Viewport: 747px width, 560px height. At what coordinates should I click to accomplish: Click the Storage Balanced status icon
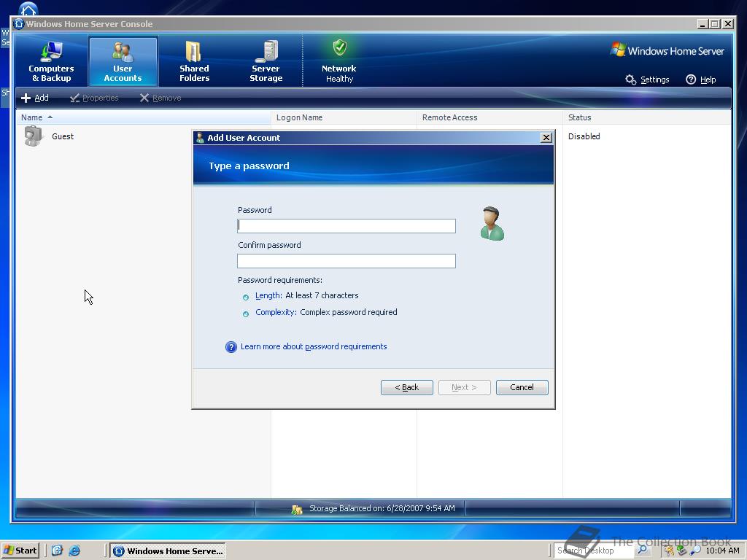coord(297,509)
